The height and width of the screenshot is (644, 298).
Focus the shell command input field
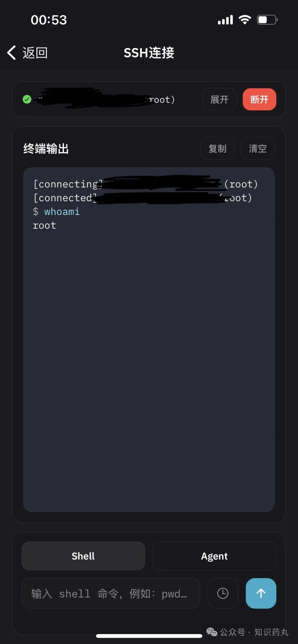(x=111, y=593)
